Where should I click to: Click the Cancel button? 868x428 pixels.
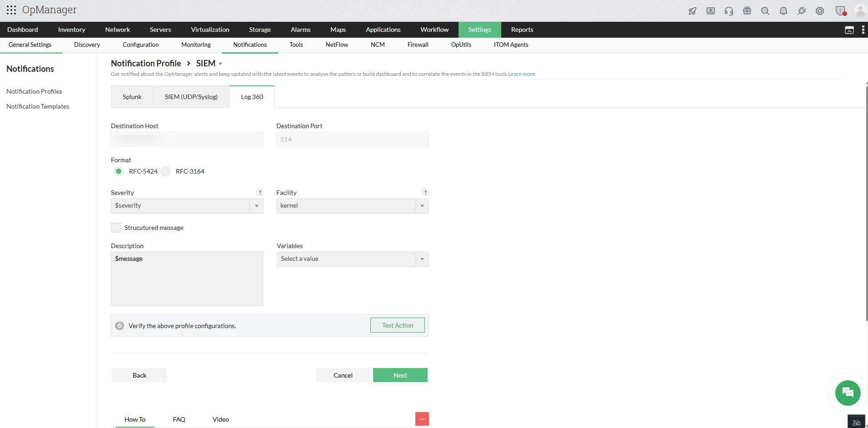(x=343, y=375)
